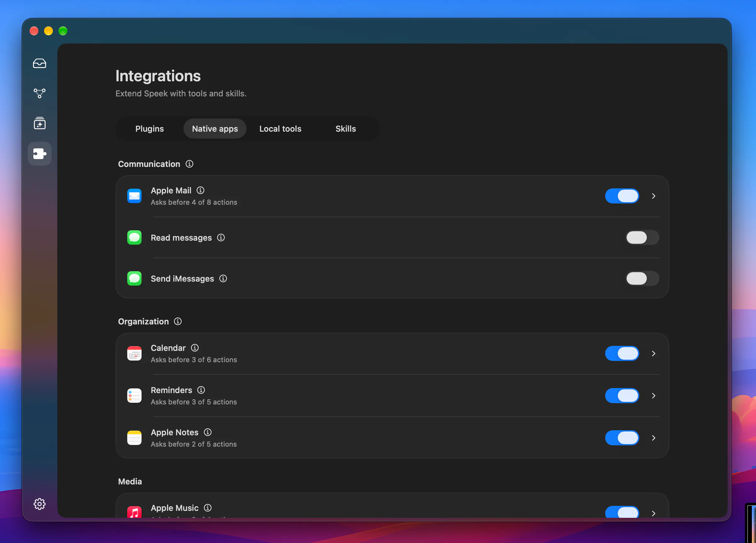
Task: Click the info icon beside Apple Mail
Action: (x=200, y=190)
